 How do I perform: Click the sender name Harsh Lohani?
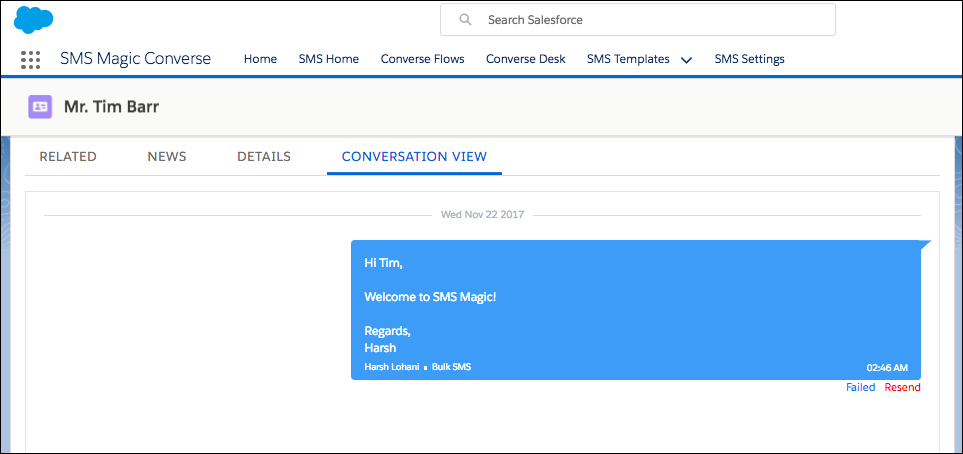[392, 367]
